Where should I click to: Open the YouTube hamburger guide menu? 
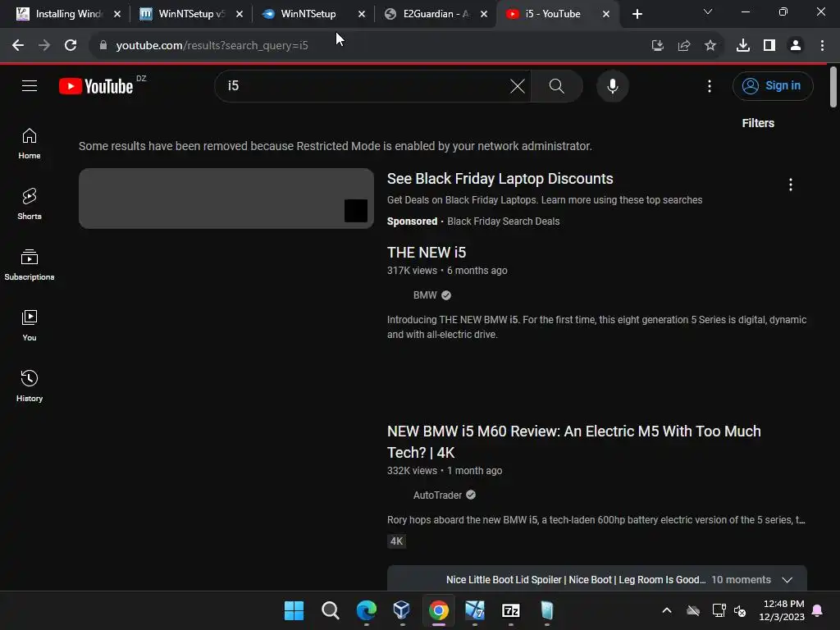point(30,85)
